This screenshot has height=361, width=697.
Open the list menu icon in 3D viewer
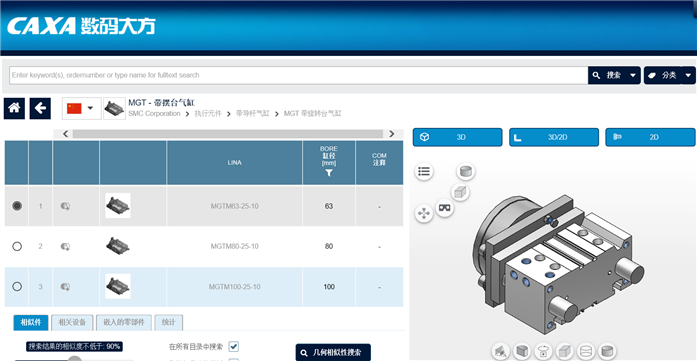(424, 171)
